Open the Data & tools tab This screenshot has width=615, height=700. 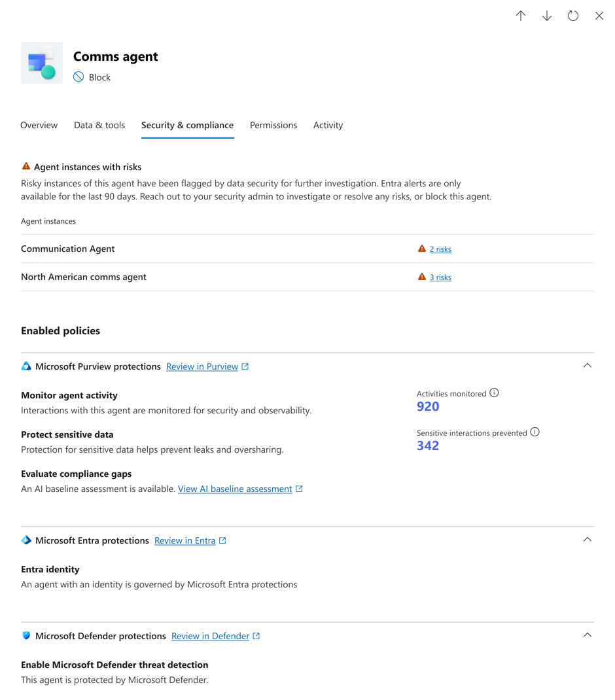tap(99, 125)
